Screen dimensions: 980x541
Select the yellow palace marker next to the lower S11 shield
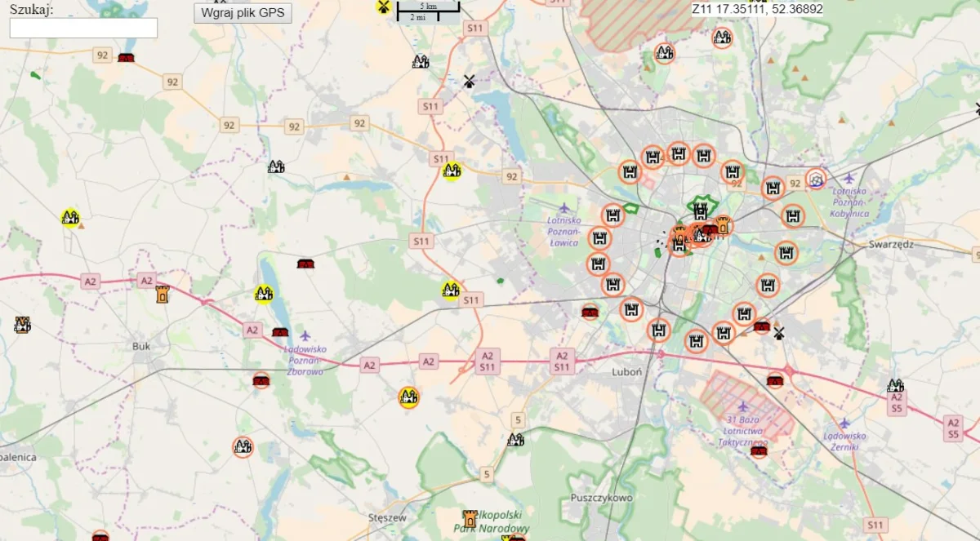click(x=451, y=289)
